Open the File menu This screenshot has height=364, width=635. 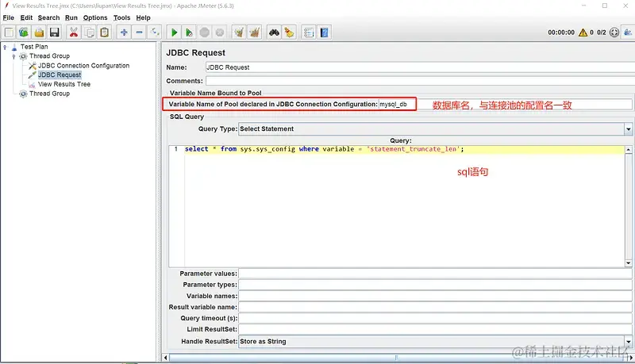tap(9, 17)
